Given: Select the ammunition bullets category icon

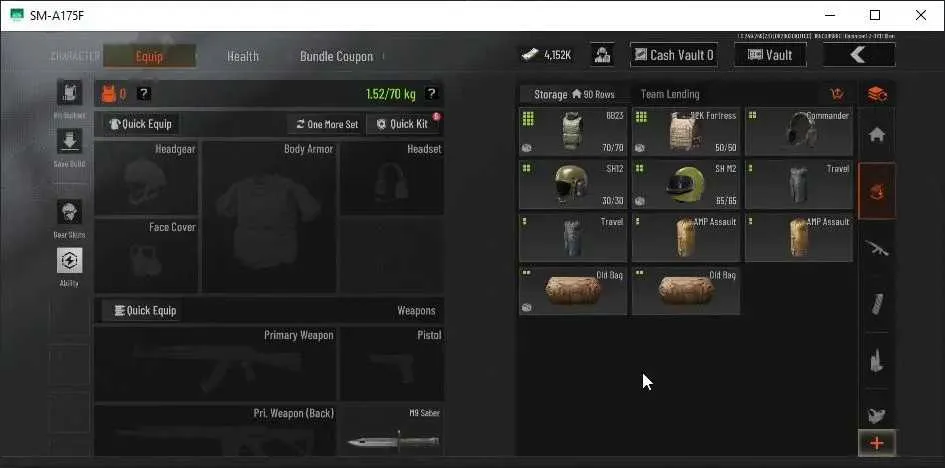Looking at the screenshot, I should pos(877,361).
